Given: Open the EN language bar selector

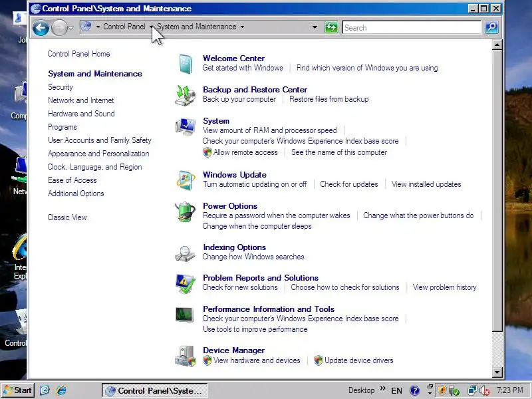Looking at the screenshot, I should click(x=396, y=391).
